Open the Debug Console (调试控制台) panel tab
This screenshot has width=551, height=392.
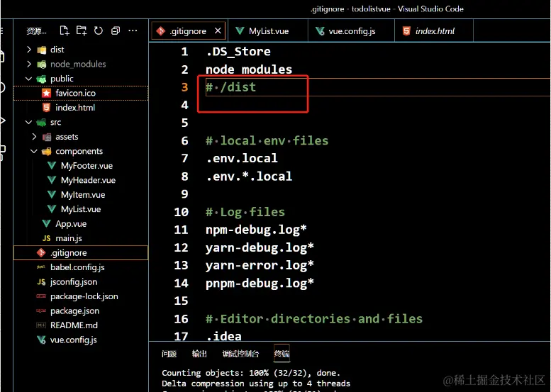coord(240,354)
